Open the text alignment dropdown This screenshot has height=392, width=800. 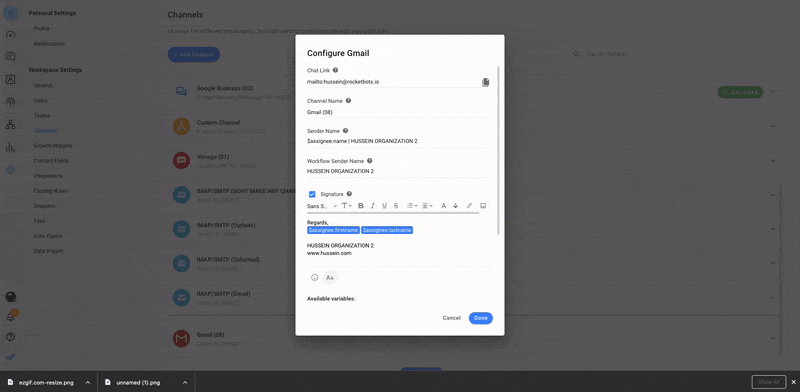coord(427,206)
